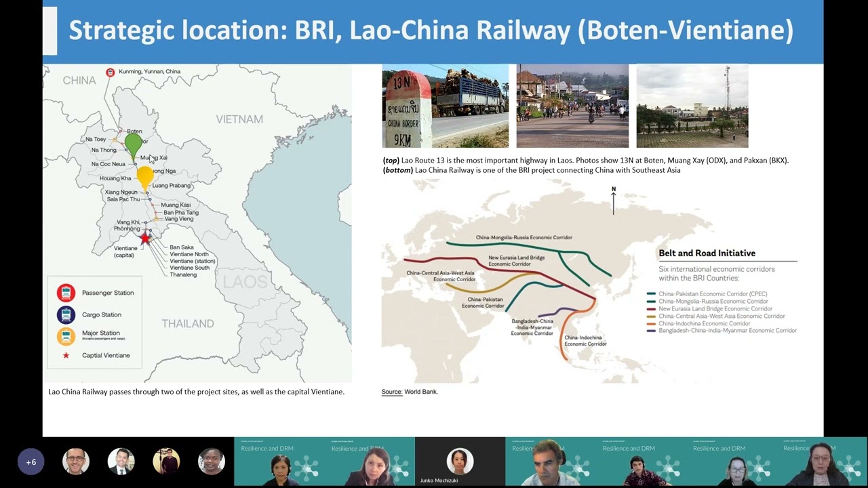Click the red Passenger Station legend icon

pos(66,293)
